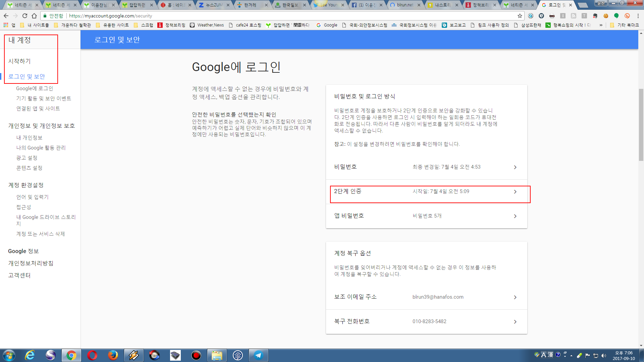Open the 광고 설정 sidebar link
This screenshot has height=362, width=644.
(26, 158)
